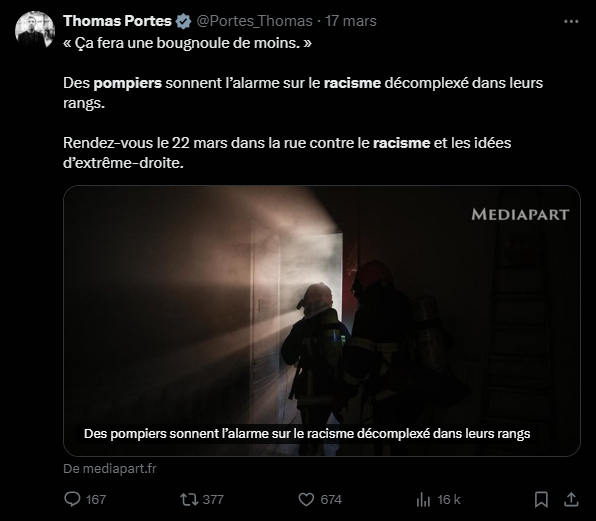The height and width of the screenshot is (521, 596).
Task: Click the tweet text about pompiers
Action: [x=303, y=93]
